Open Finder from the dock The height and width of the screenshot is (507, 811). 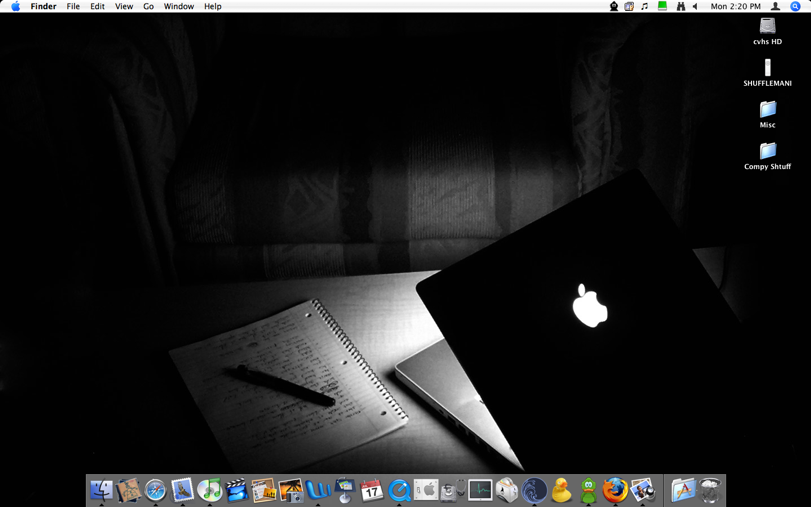point(101,490)
